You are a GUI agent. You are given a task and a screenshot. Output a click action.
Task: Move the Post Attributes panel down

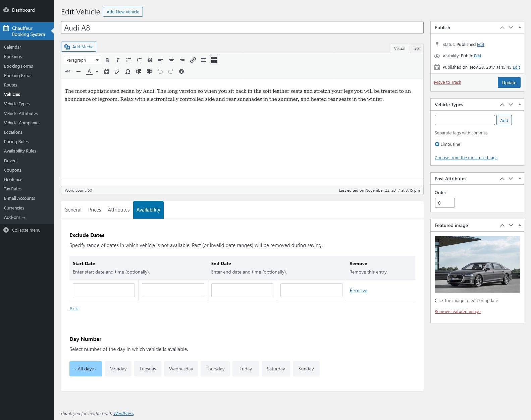(511, 179)
